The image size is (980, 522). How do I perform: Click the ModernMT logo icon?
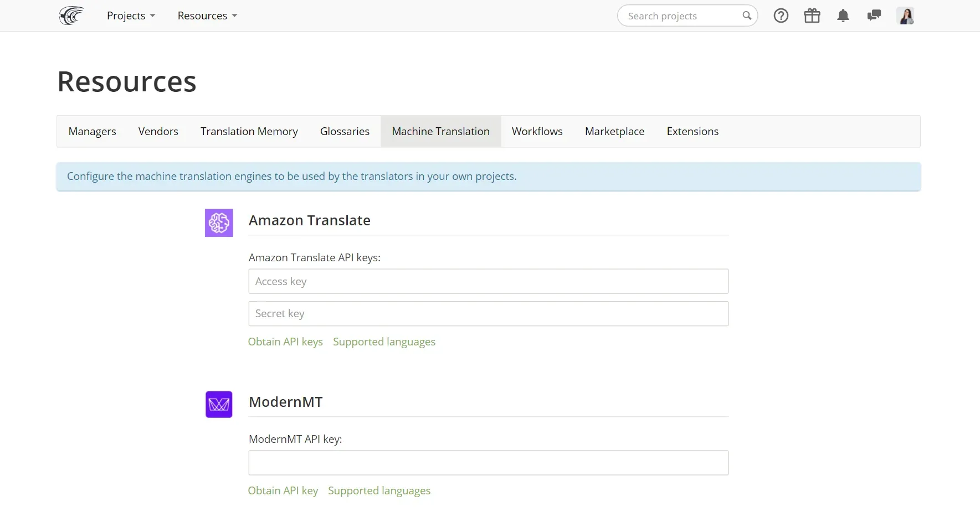click(x=219, y=405)
